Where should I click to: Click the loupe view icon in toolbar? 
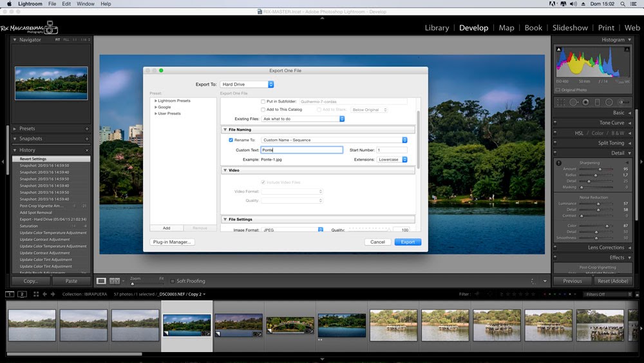tap(101, 281)
